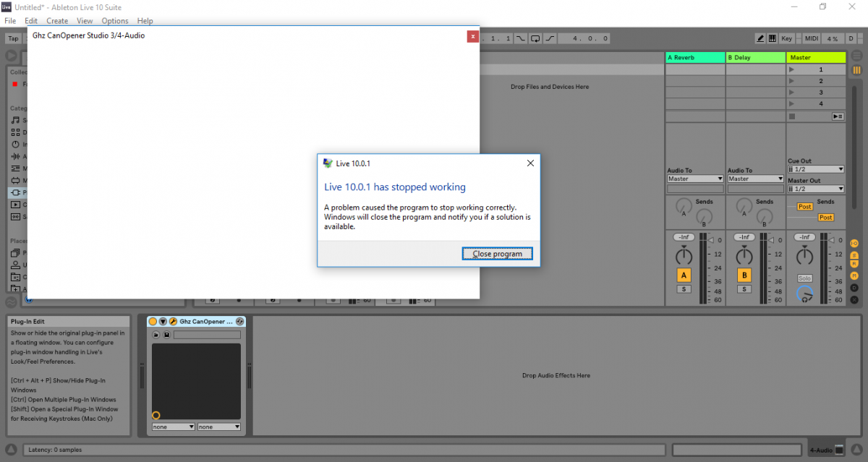Toggle the S sends section show/hide button

pyautogui.click(x=854, y=254)
